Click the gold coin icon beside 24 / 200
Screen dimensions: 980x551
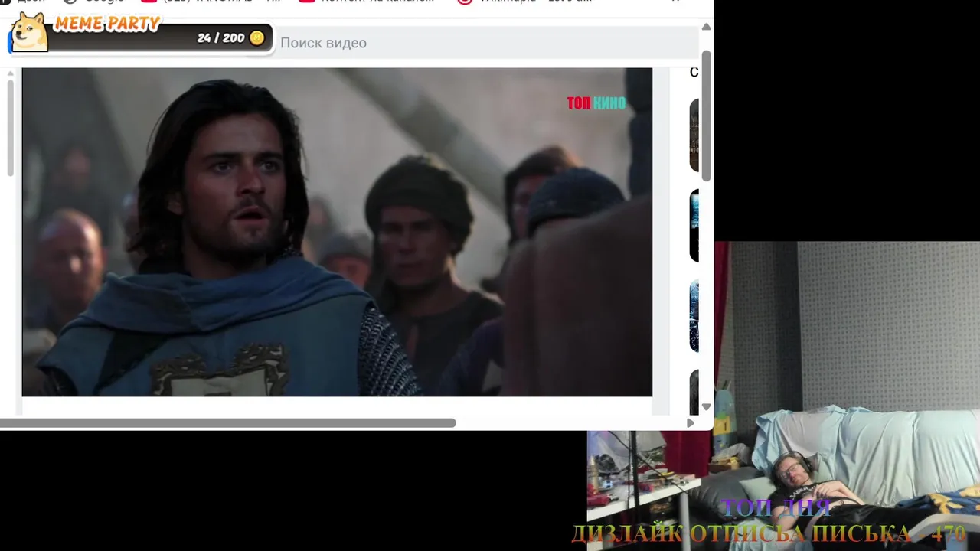click(257, 37)
